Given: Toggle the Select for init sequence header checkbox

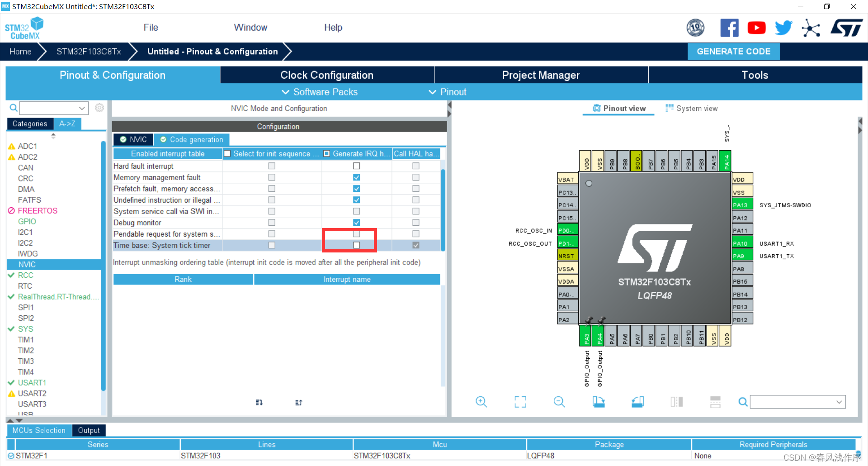Looking at the screenshot, I should click(227, 154).
